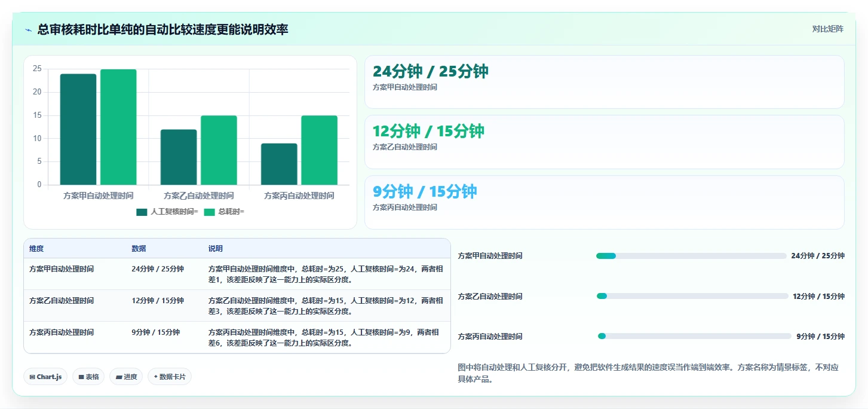The height and width of the screenshot is (409, 868).
Task: Click the 方案甲 progress bar
Action: 691,256
